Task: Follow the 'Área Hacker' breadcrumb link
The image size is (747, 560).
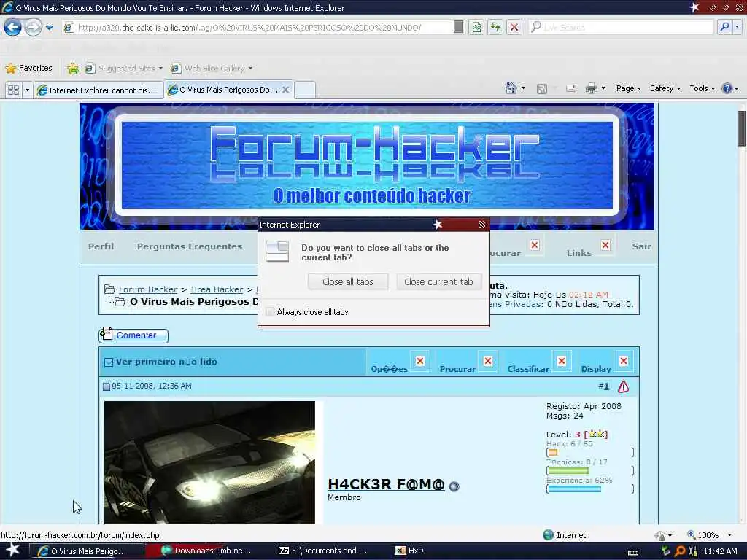Action: (217, 289)
